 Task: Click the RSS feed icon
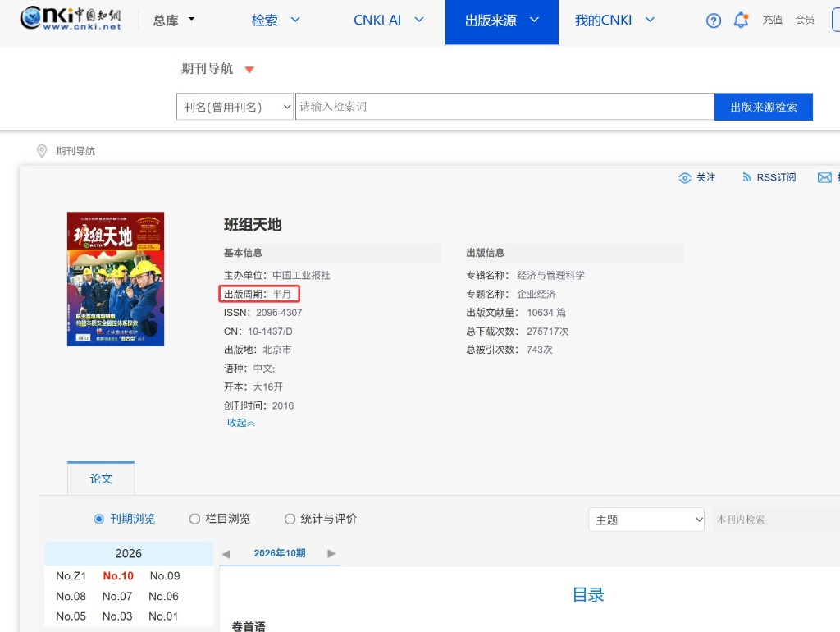coord(746,177)
